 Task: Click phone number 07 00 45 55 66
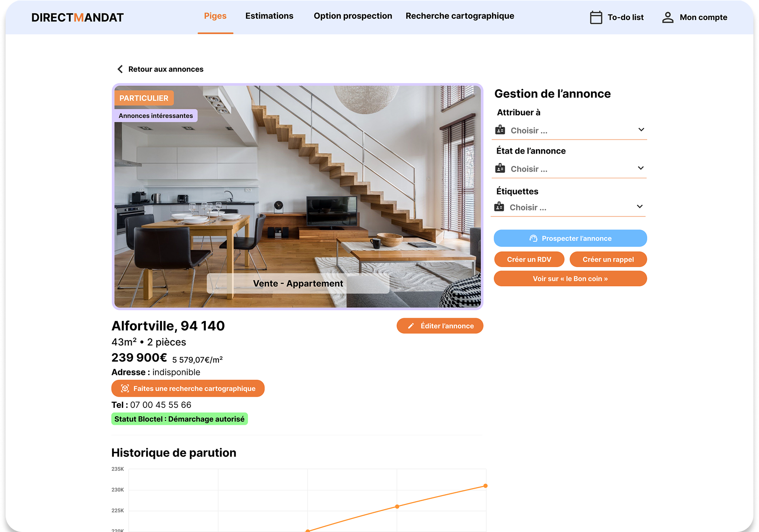click(x=161, y=405)
